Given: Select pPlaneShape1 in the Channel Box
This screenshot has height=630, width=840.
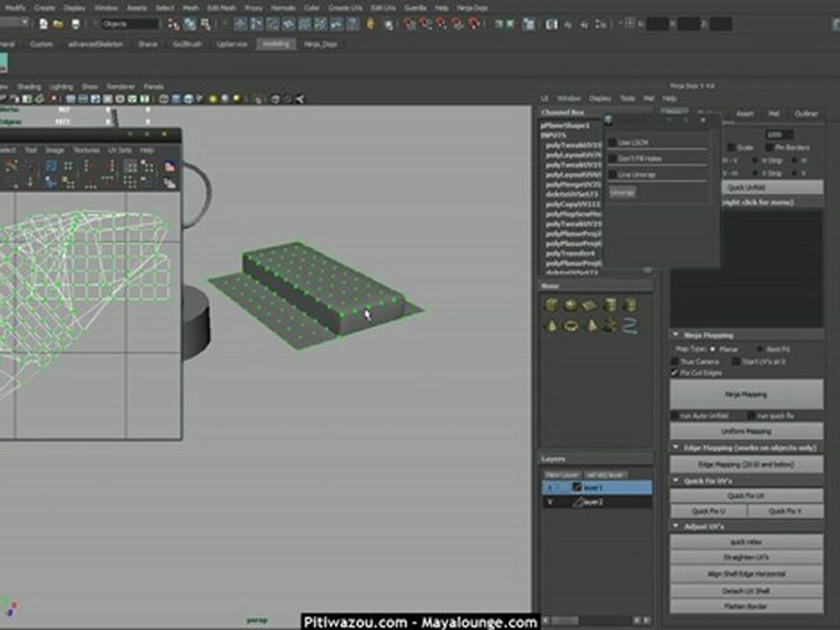Looking at the screenshot, I should tap(564, 126).
